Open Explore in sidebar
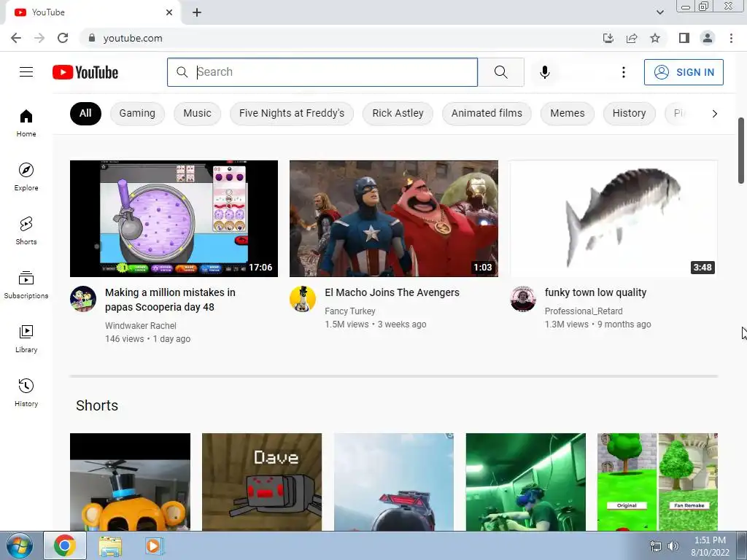This screenshot has height=560, width=747. click(x=26, y=177)
